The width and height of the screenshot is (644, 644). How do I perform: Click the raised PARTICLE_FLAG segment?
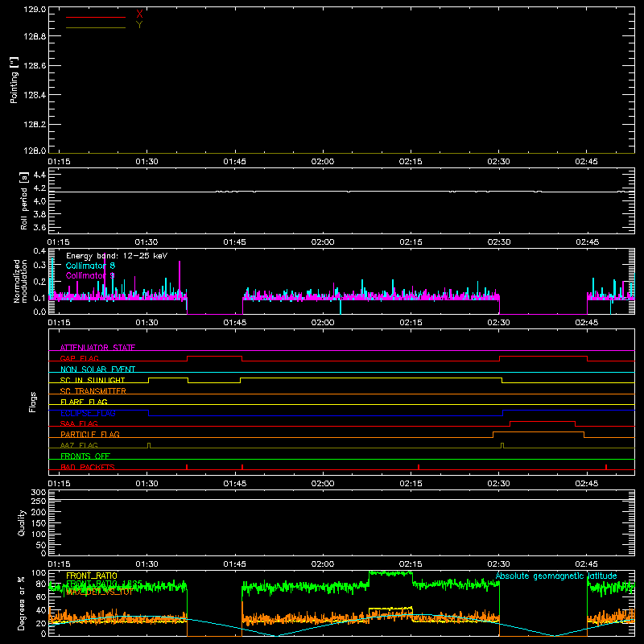pos(539,432)
